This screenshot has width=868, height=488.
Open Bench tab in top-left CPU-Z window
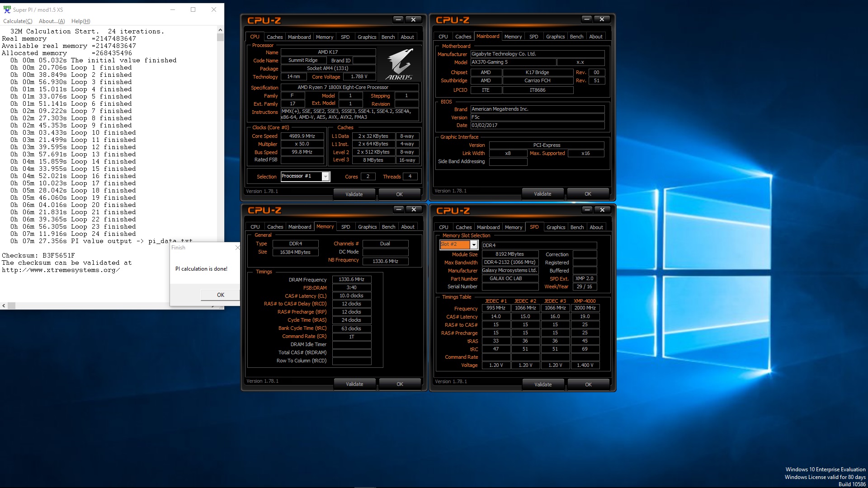(x=388, y=37)
